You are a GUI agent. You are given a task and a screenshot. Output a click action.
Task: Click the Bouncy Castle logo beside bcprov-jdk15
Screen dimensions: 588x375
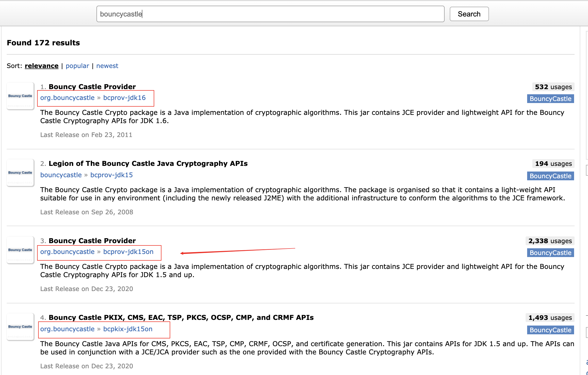20,173
